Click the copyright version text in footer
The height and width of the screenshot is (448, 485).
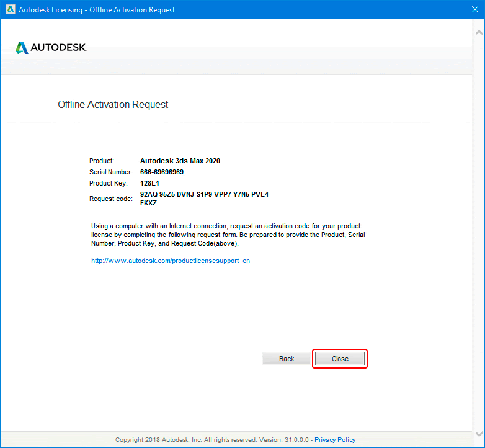tap(212, 440)
